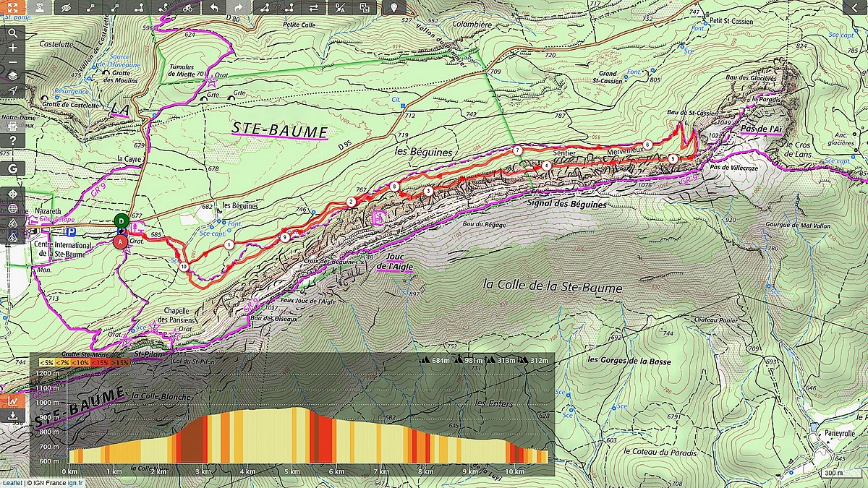Viewport: 868px width, 488px height.
Task: Click the >15% slope legend swatch
Action: [119, 362]
